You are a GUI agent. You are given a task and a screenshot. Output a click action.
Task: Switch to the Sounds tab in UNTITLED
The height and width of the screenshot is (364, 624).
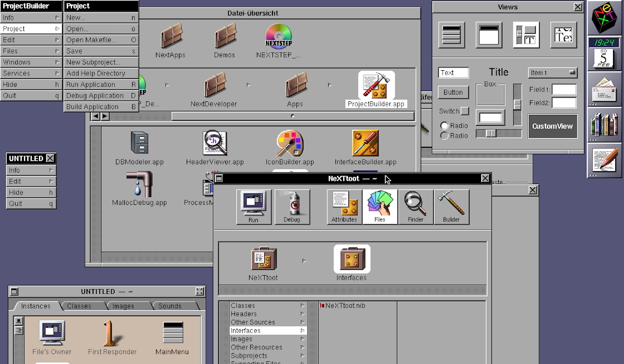[x=170, y=306]
